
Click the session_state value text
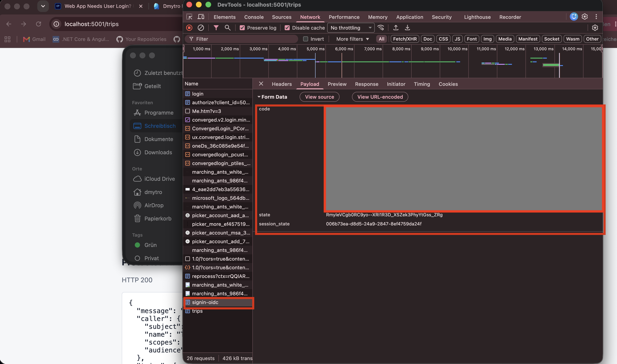pyautogui.click(x=374, y=224)
